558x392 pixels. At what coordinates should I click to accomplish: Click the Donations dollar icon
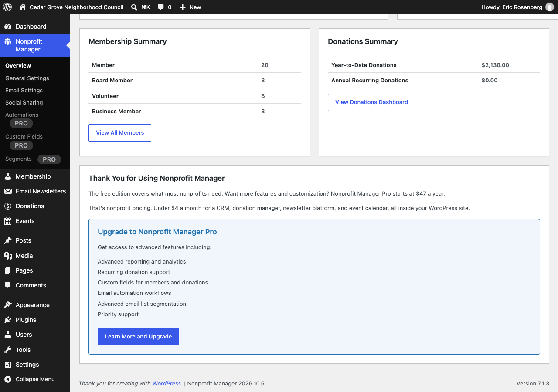point(8,206)
